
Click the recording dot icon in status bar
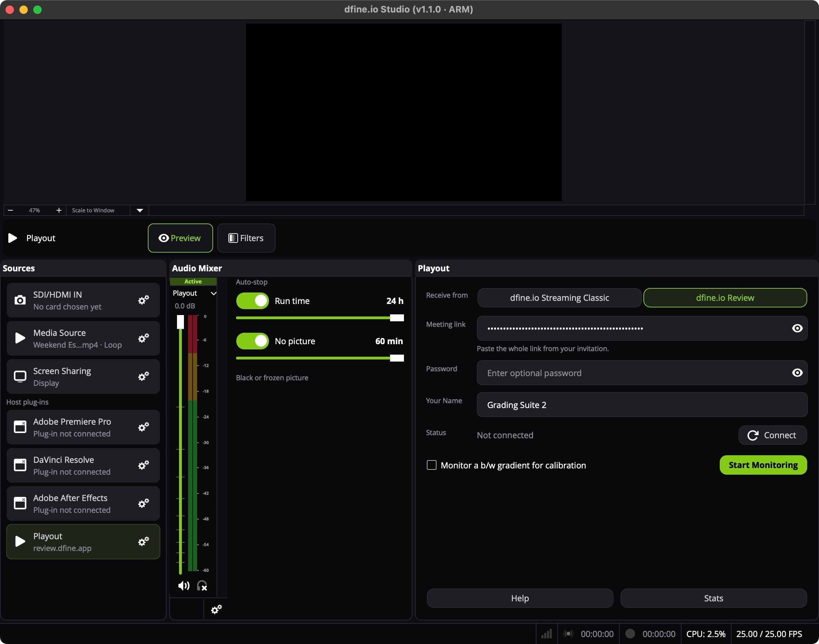pyautogui.click(x=630, y=634)
